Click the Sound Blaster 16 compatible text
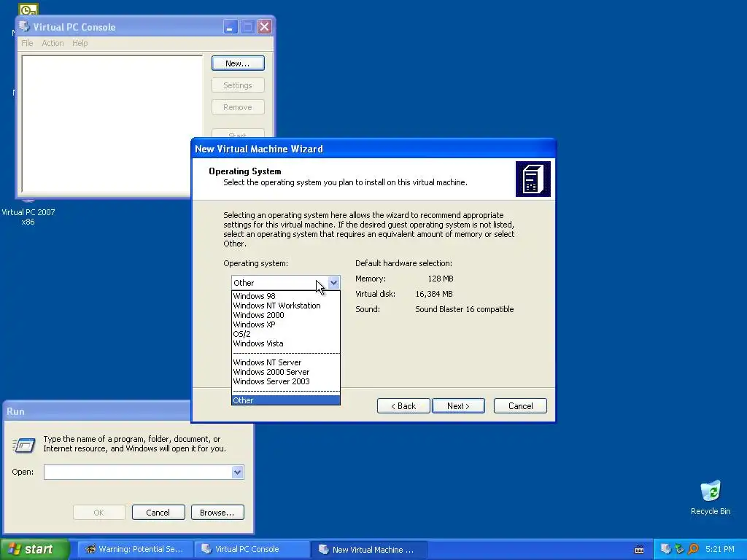747x560 pixels. click(x=465, y=309)
